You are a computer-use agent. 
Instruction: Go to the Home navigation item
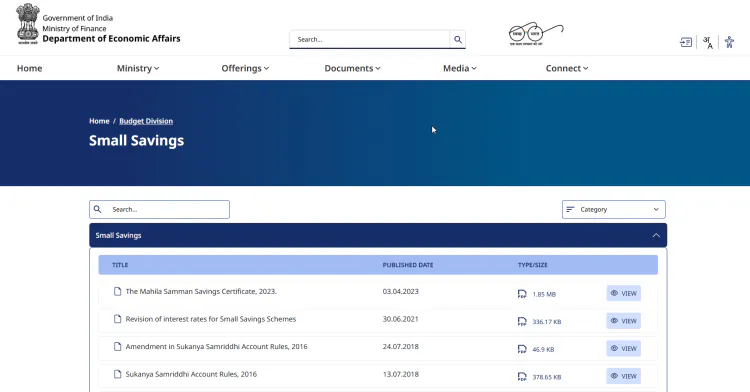click(30, 68)
